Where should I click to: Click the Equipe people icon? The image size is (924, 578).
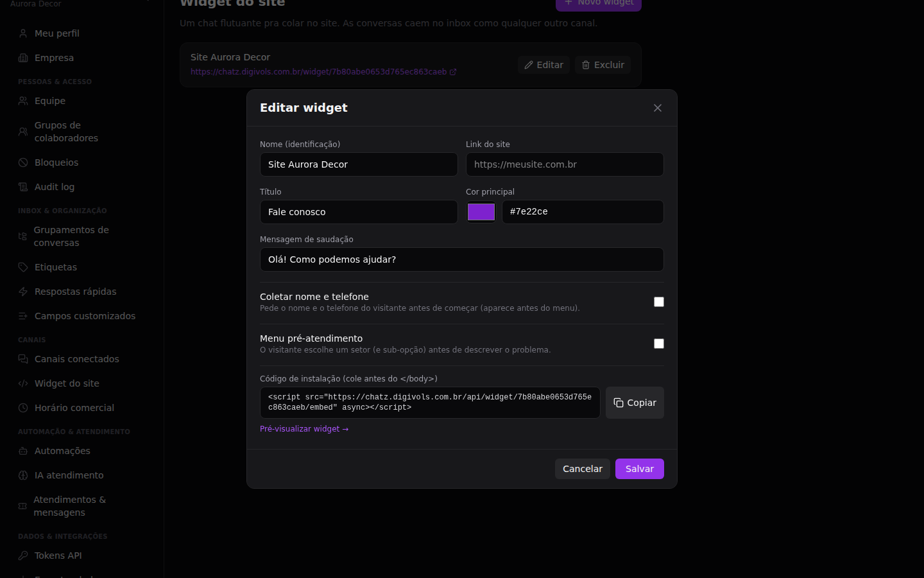pos(23,101)
